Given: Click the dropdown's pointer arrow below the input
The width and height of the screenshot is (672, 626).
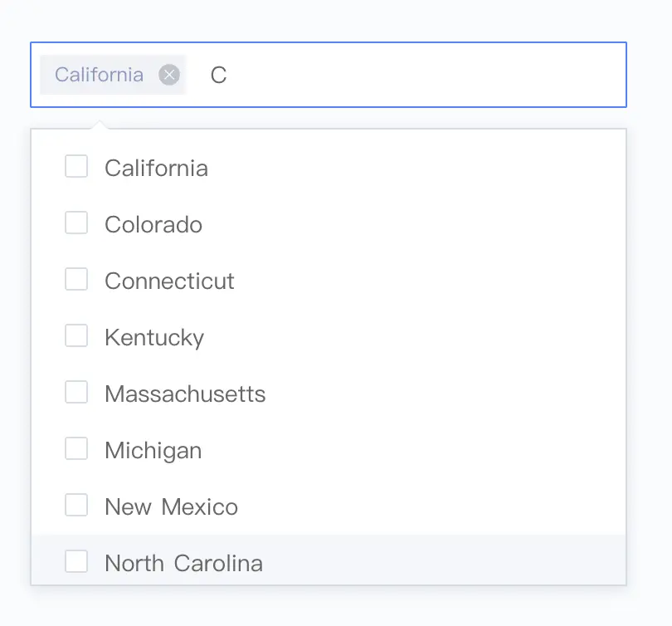Looking at the screenshot, I should 100,125.
